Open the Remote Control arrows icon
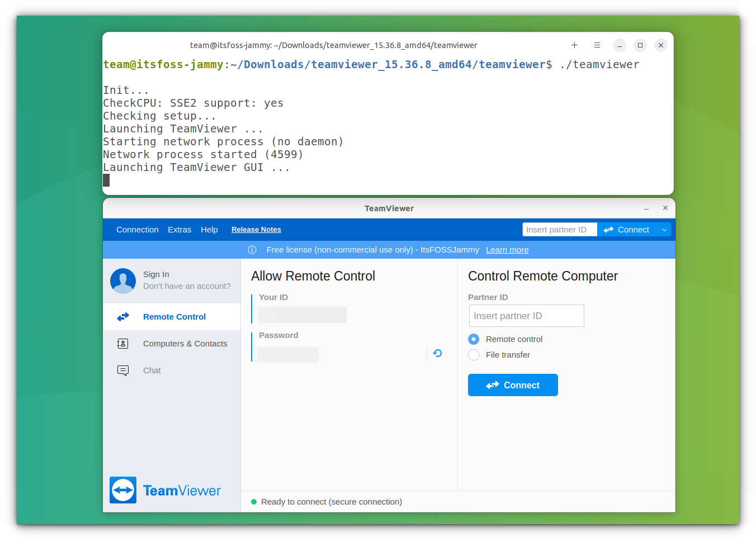This screenshot has height=542, width=756. point(123,317)
